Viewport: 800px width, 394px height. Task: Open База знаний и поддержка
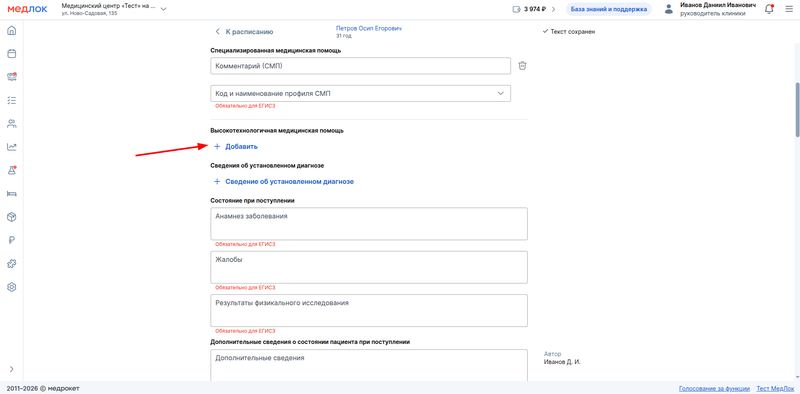tap(609, 9)
